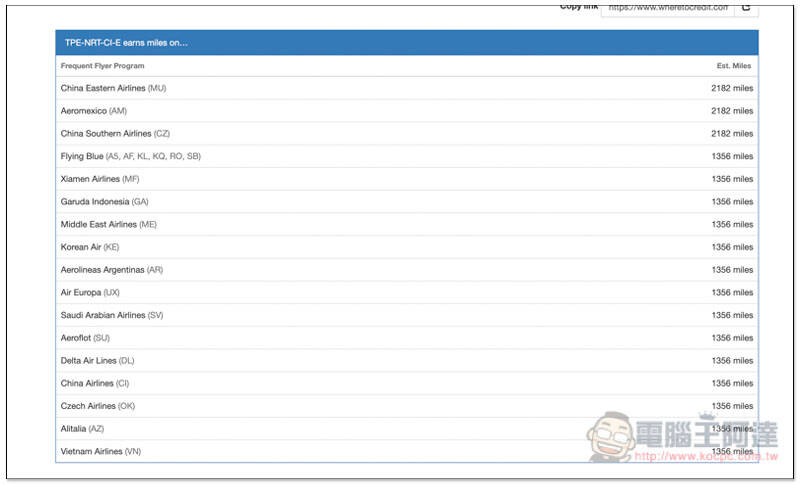Select the Korean Air (KE) row

pyautogui.click(x=407, y=247)
